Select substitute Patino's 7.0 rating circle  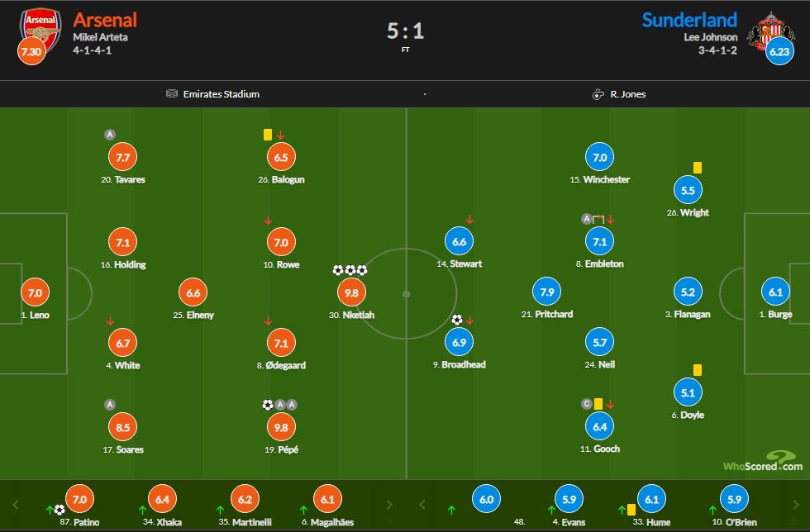pyautogui.click(x=79, y=499)
